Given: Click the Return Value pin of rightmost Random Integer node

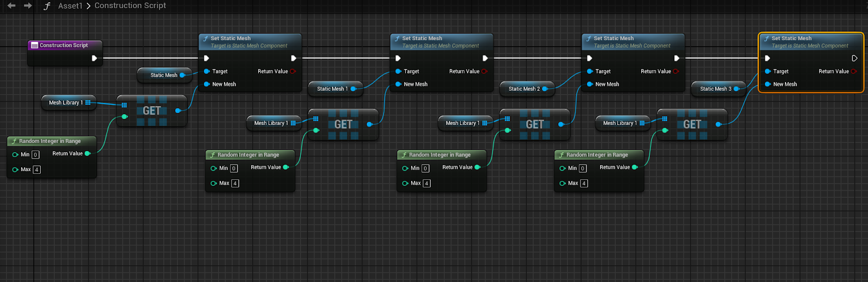Looking at the screenshot, I should pyautogui.click(x=635, y=167).
